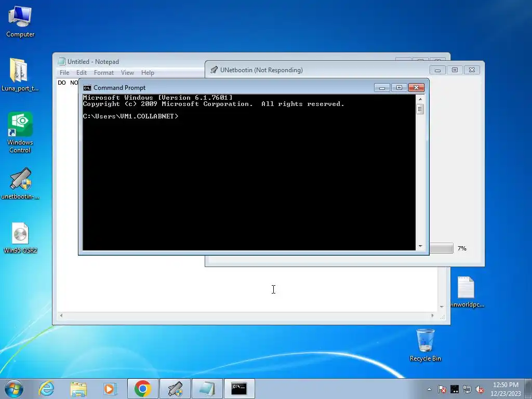Click the Command Prompt scrollbar down arrow

[420, 246]
